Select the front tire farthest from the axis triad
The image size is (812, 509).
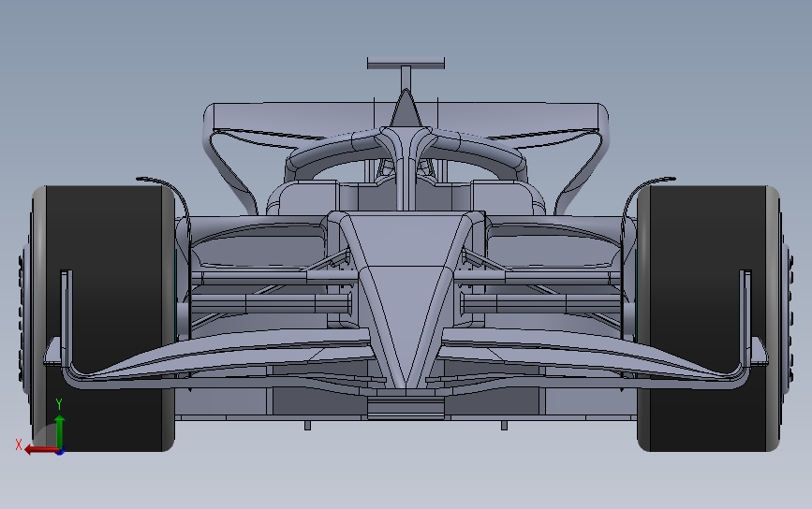[708, 318]
